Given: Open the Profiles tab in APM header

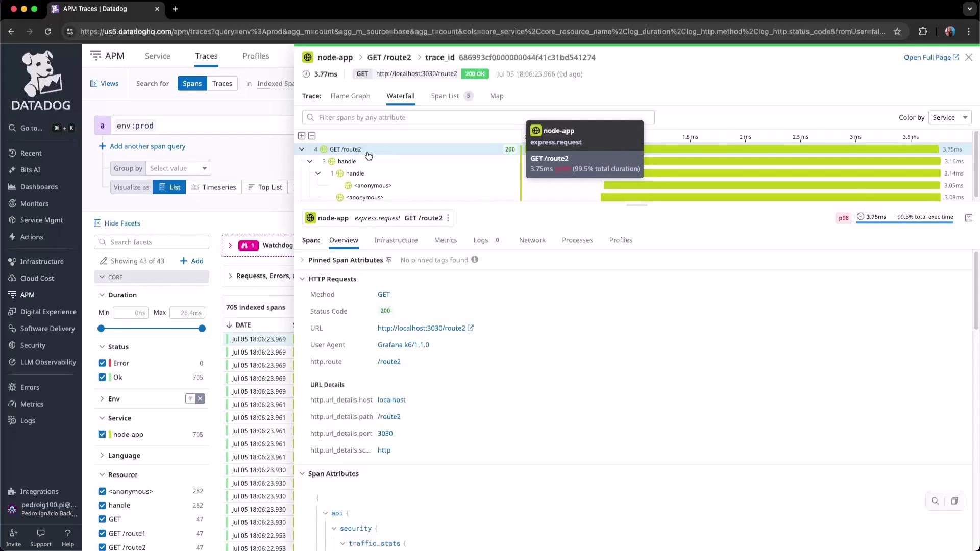Looking at the screenshot, I should (255, 56).
